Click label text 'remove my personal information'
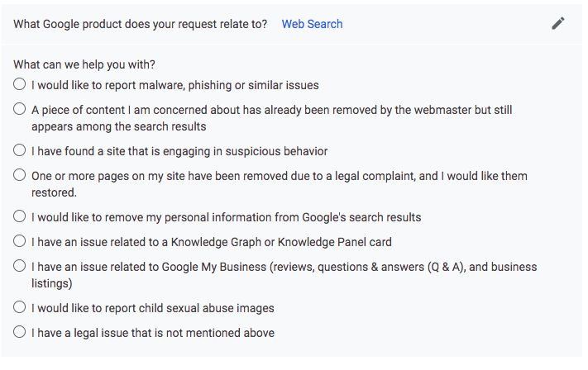This screenshot has width=588, height=370. tap(181, 217)
